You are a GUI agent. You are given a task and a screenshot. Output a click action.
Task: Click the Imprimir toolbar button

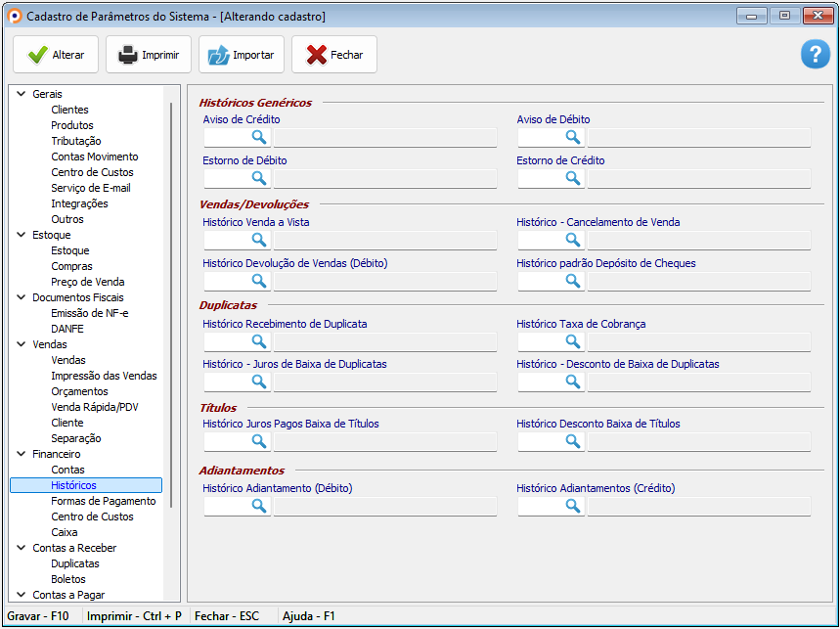149,55
